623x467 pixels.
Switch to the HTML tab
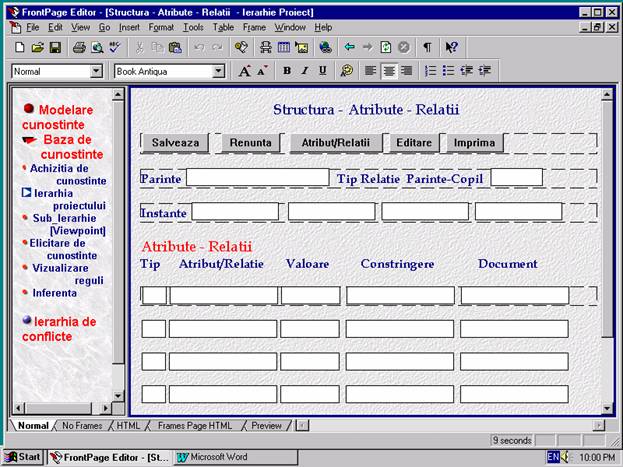128,426
